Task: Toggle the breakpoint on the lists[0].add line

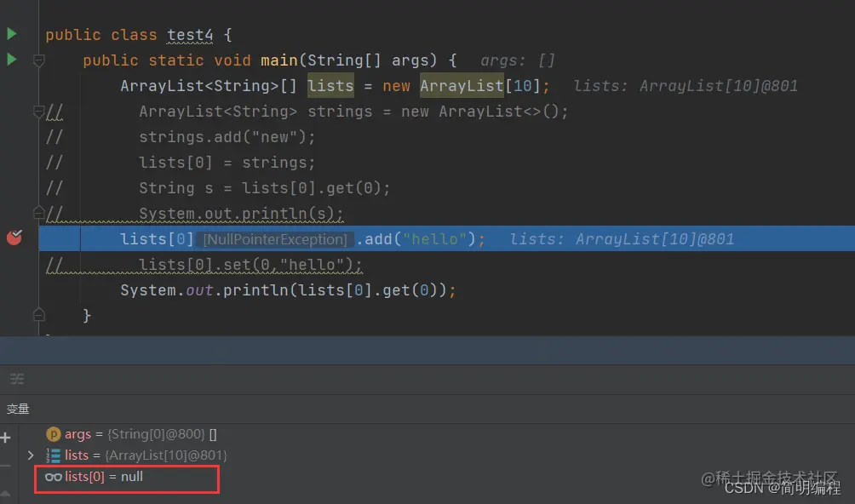Action: [14, 238]
